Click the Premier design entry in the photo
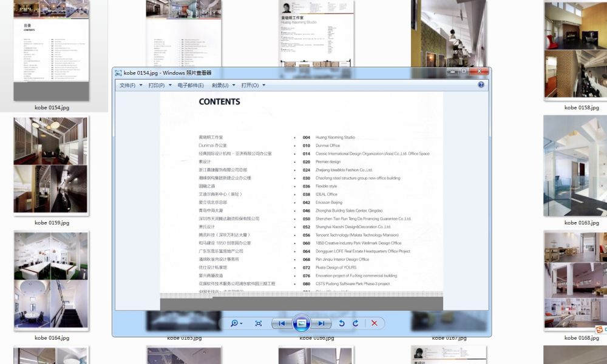Screen dimensions: 607x364 click(328, 162)
